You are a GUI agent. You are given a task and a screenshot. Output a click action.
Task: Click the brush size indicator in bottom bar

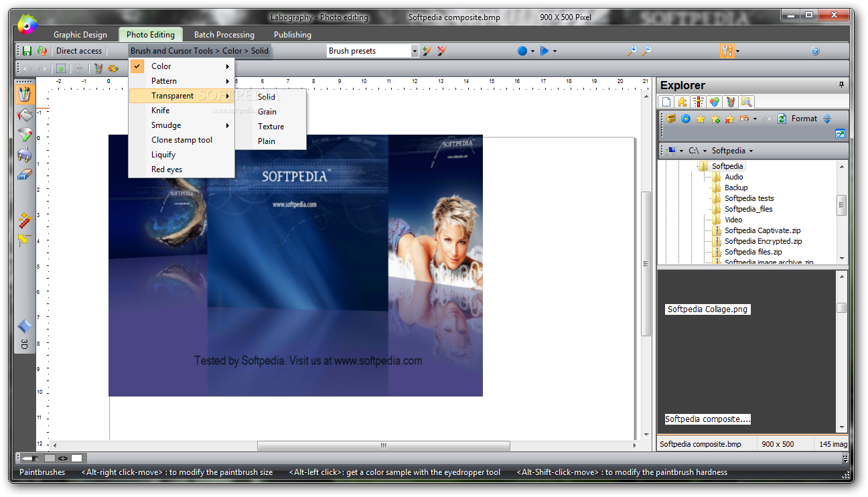(x=30, y=458)
